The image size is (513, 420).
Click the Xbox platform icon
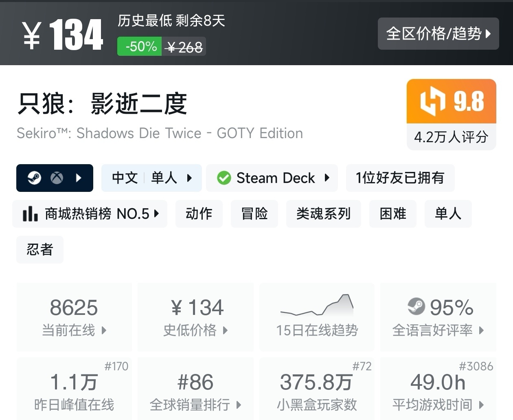[57, 178]
